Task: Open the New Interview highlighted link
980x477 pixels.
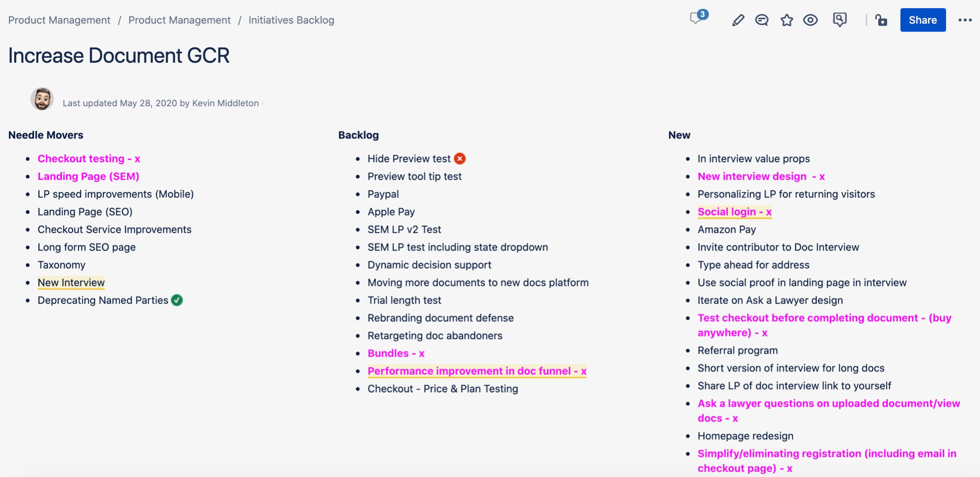Action: (71, 283)
